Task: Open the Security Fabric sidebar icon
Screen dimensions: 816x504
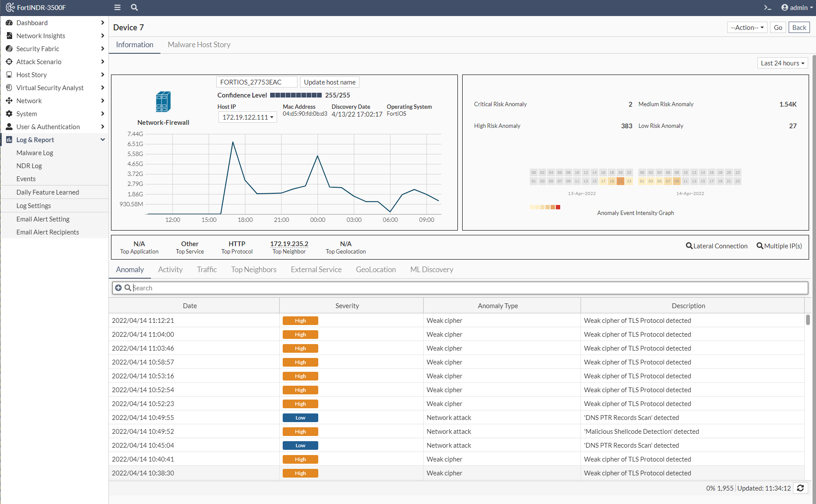Action: pyautogui.click(x=9, y=49)
